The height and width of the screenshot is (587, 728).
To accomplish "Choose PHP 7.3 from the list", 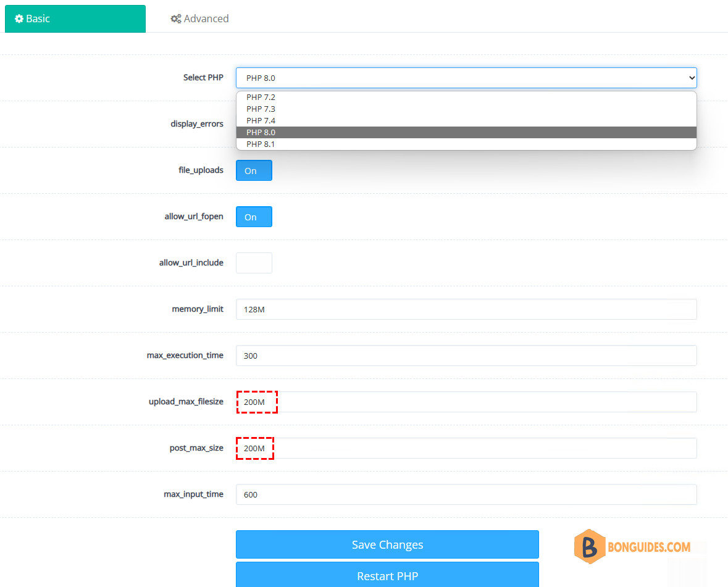I will [x=466, y=109].
